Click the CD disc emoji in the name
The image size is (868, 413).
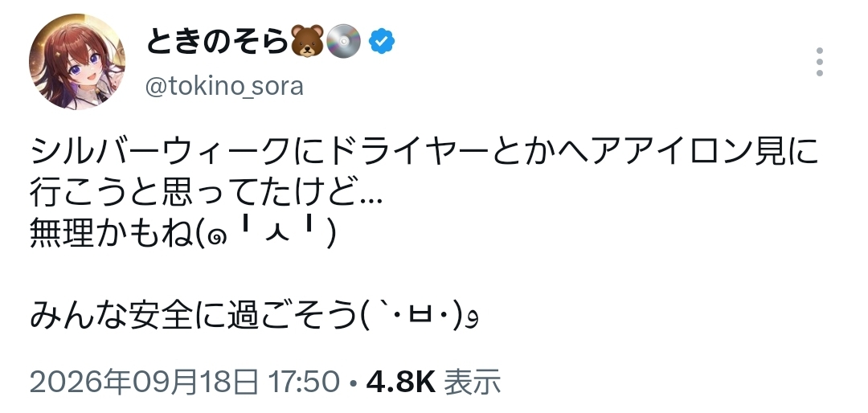point(344,42)
